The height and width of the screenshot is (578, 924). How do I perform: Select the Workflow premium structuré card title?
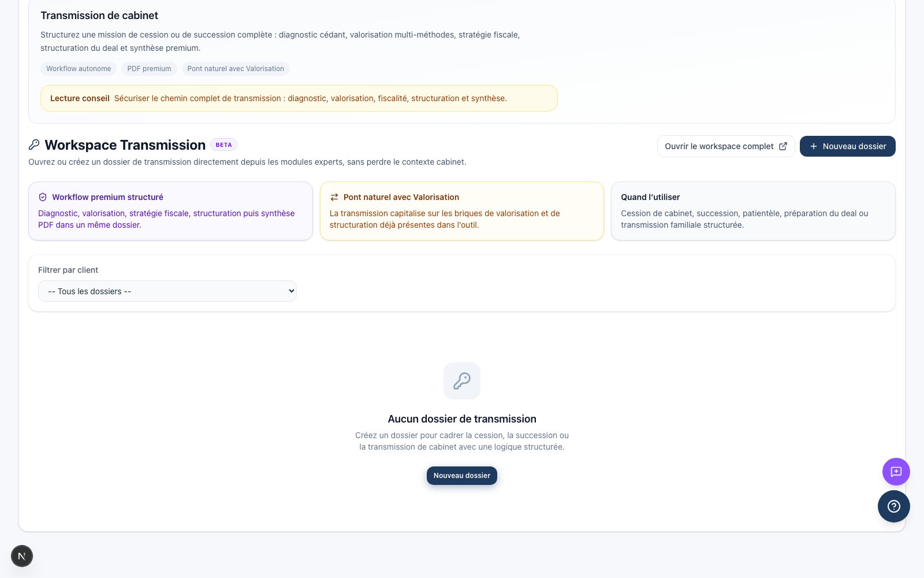click(x=107, y=197)
